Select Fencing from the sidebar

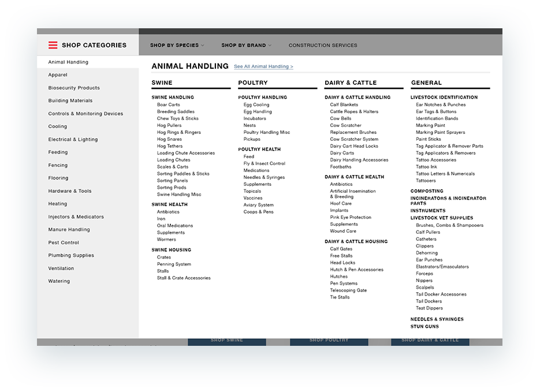coord(59,165)
